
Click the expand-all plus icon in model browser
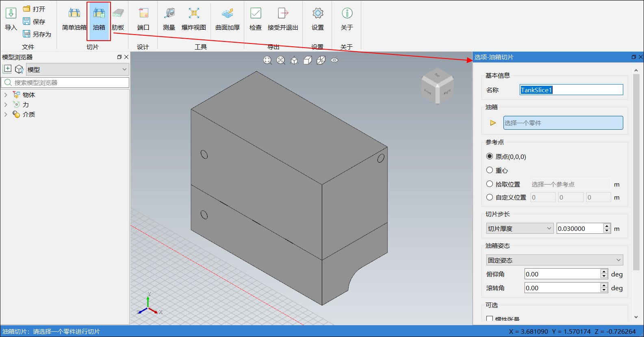pos(8,69)
